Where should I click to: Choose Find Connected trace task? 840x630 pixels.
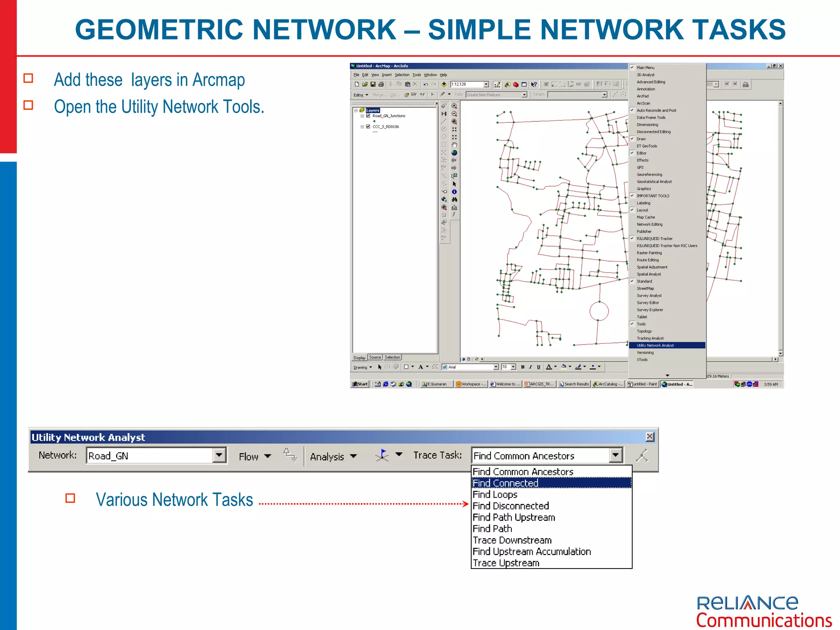pos(551,483)
